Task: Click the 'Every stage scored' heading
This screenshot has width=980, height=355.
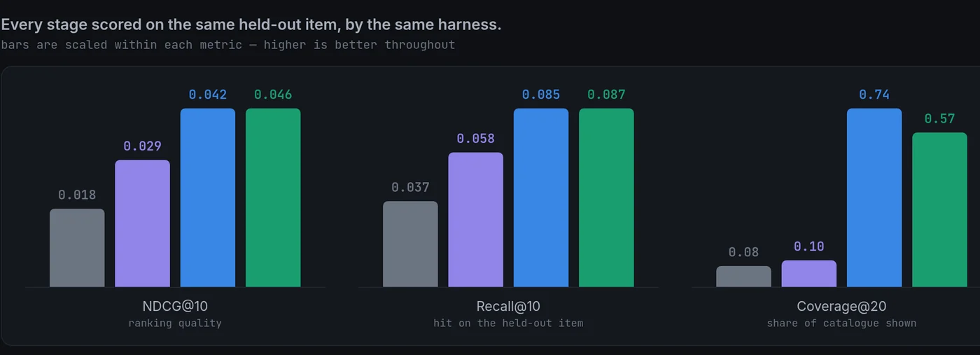Action: coord(251,25)
